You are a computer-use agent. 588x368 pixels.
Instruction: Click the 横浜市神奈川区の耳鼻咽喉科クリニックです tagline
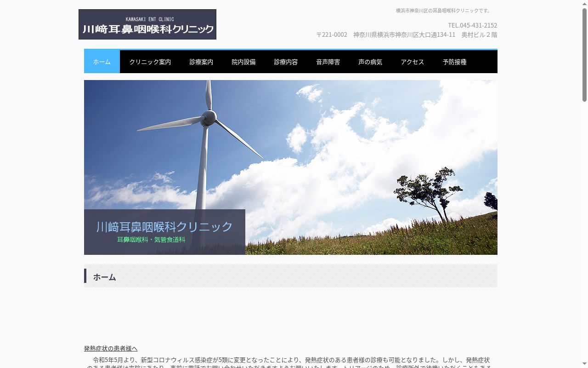[444, 11]
